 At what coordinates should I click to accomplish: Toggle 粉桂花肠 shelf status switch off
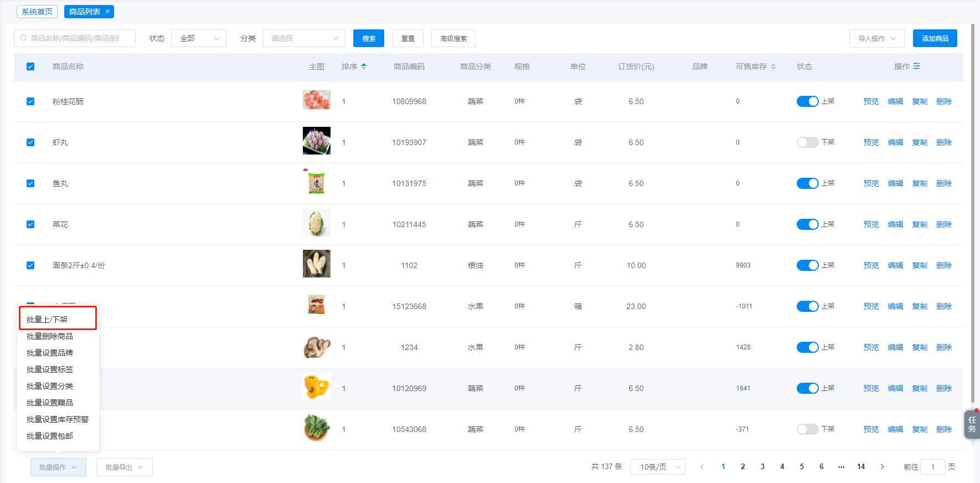click(x=807, y=101)
